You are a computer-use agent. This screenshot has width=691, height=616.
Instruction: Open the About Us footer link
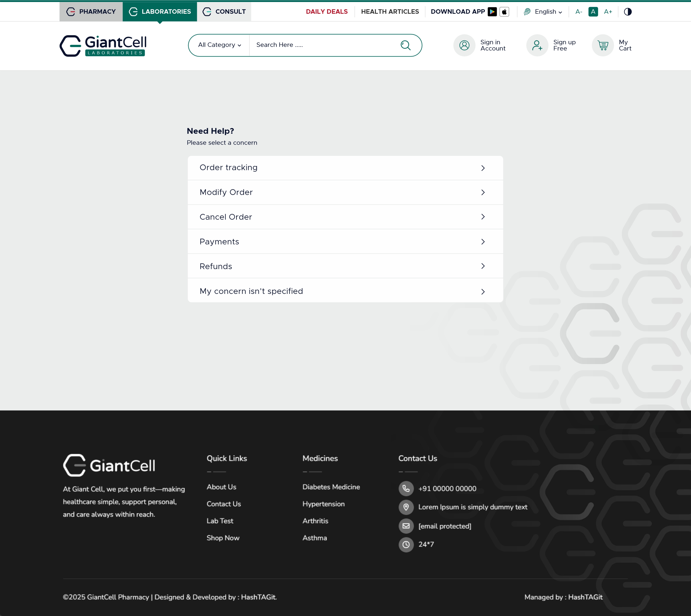[221, 487]
